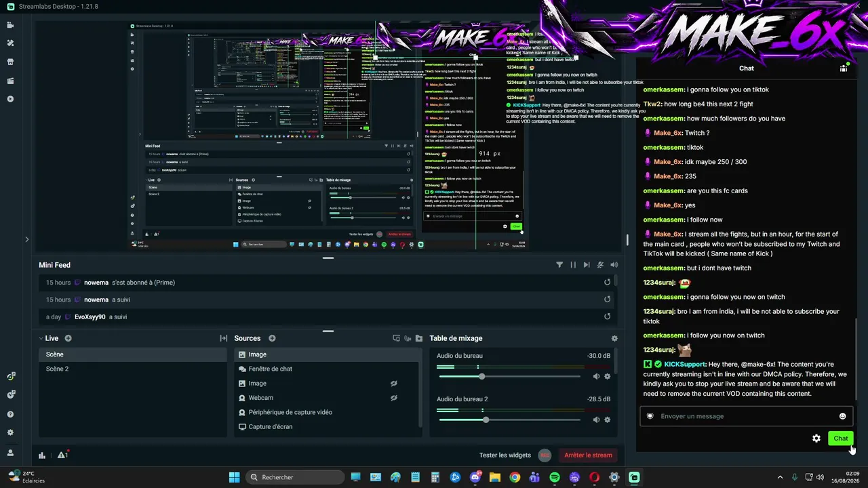Toggle the REC recording button
This screenshot has width=868, height=488.
tap(545, 455)
